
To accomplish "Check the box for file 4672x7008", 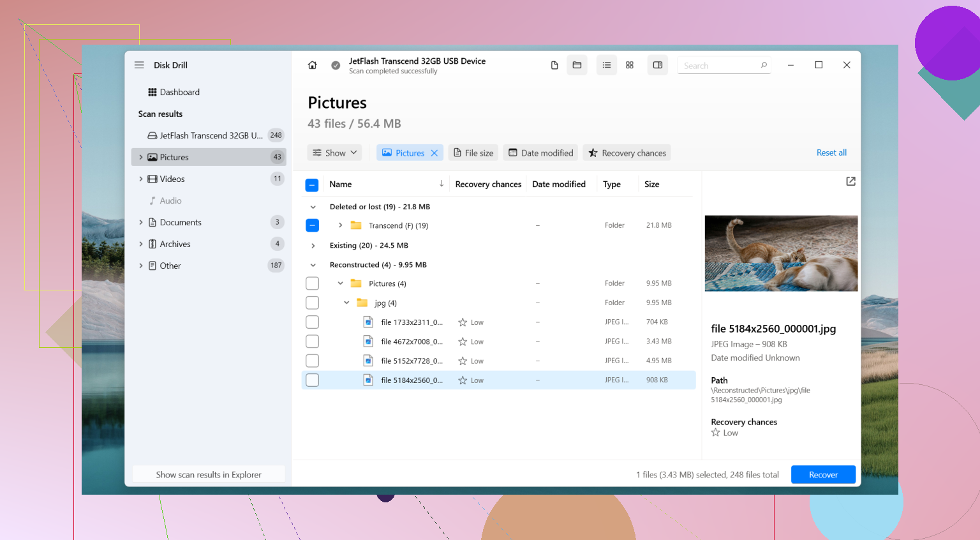I will [x=312, y=341].
